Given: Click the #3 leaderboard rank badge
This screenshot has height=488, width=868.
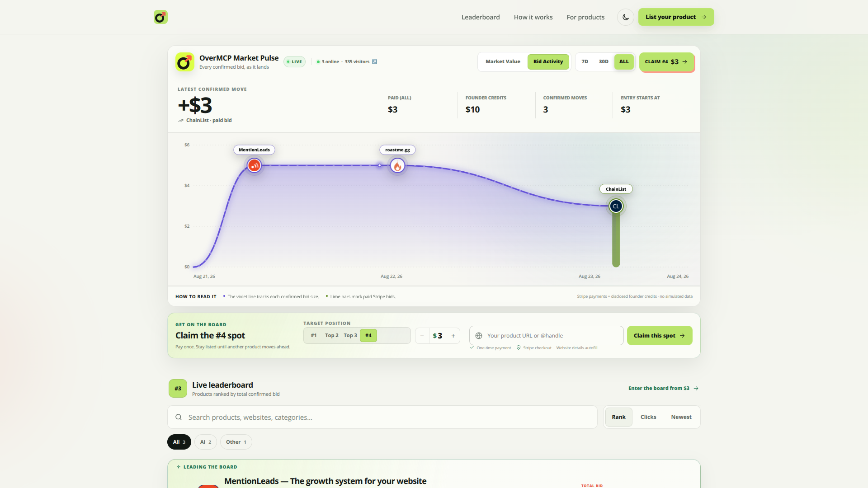Looking at the screenshot, I should point(178,389).
